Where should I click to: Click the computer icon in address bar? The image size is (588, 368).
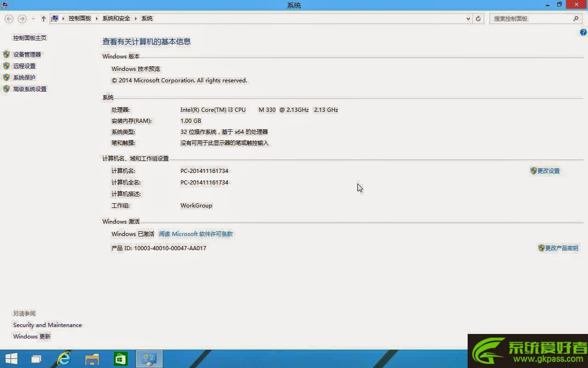55,18
